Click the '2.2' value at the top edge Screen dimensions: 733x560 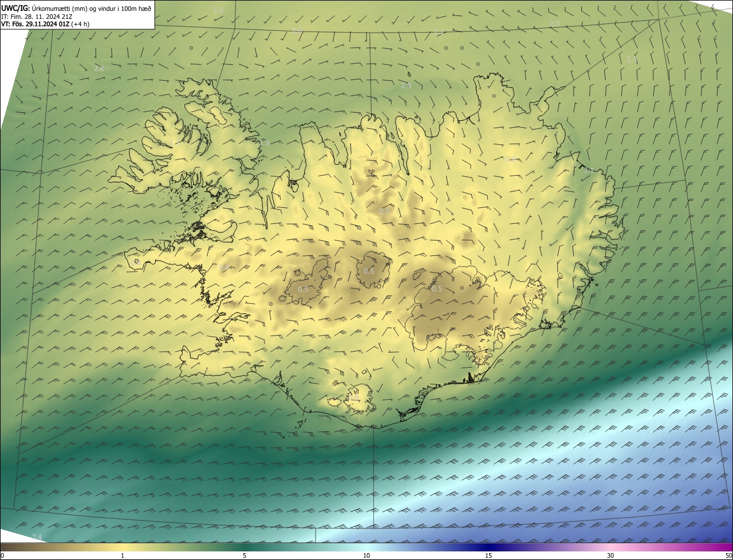tap(218, 10)
